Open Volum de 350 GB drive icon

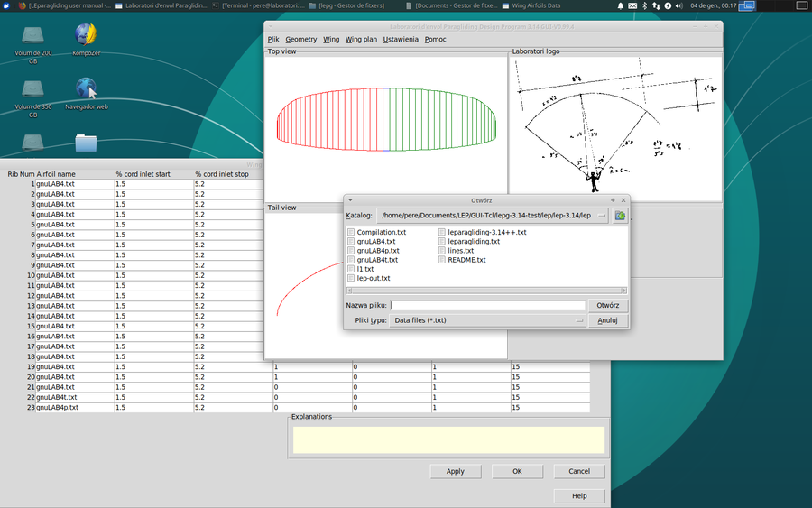click(32, 97)
